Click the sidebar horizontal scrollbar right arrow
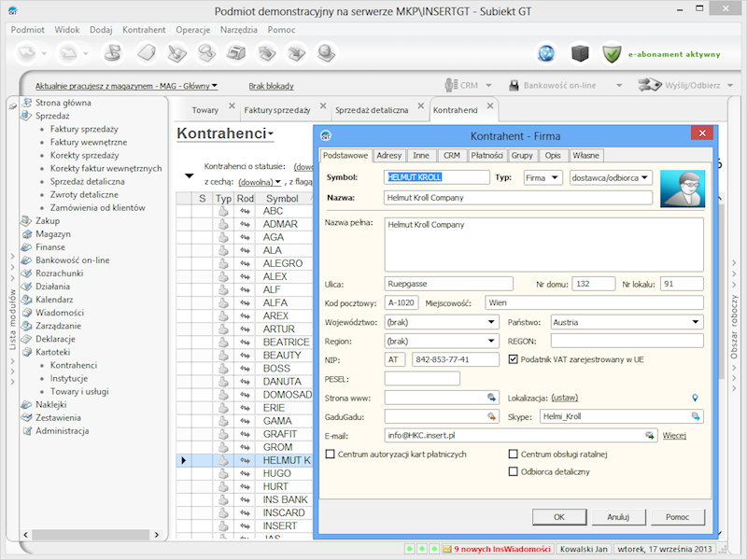The height and width of the screenshot is (560, 747). pyautogui.click(x=157, y=535)
